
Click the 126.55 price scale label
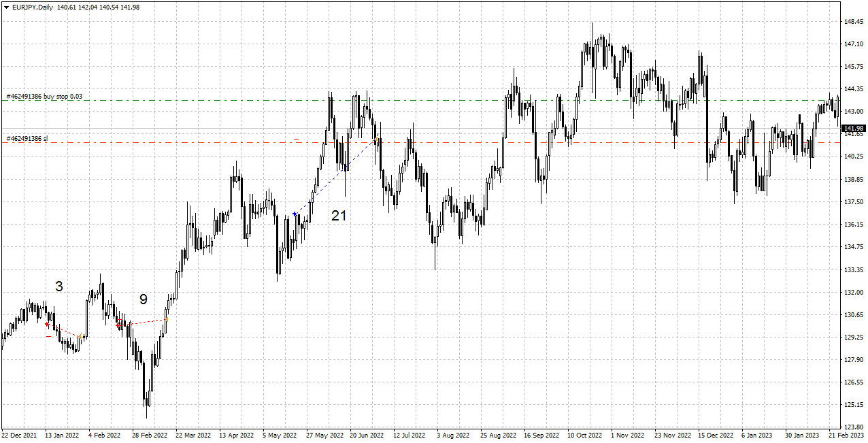tap(854, 382)
